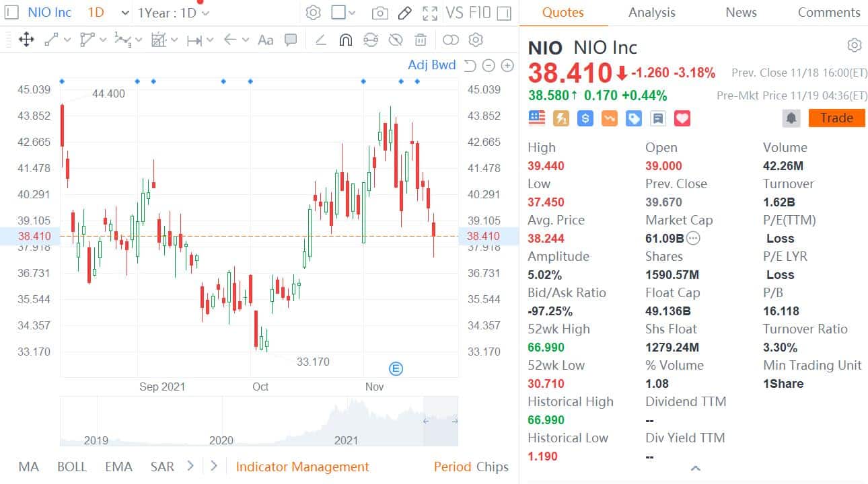Screen dimensions: 868x484
Task: Open the Analysis tab
Action: tap(651, 12)
